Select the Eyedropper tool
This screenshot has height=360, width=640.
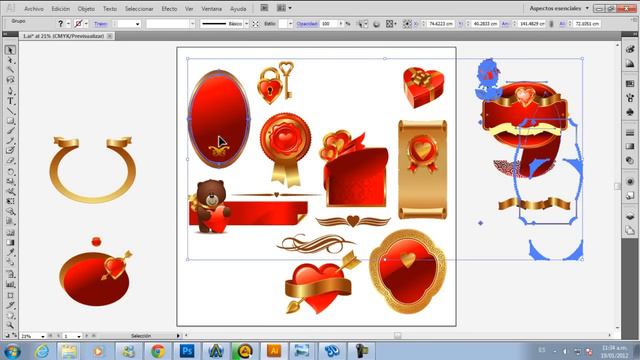click(10, 253)
